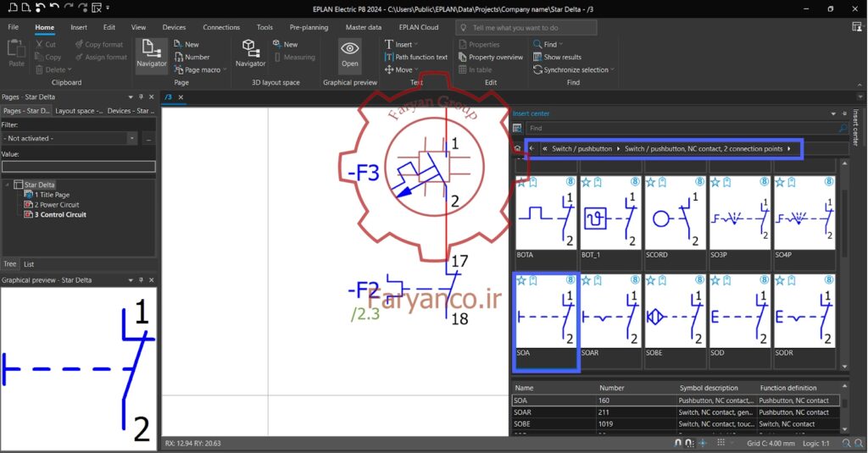Viewport: 868px width, 453px height.
Task: Switch to the 'Layout space' navigator tab
Action: pyautogui.click(x=79, y=111)
